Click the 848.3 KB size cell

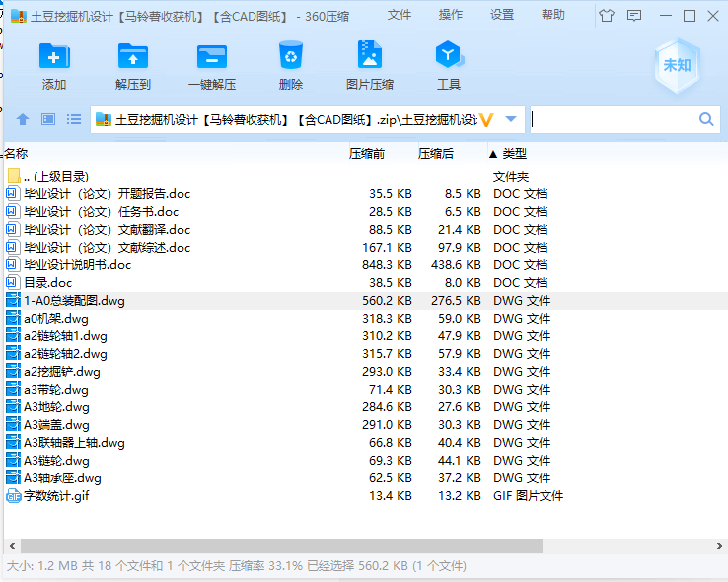point(387,264)
